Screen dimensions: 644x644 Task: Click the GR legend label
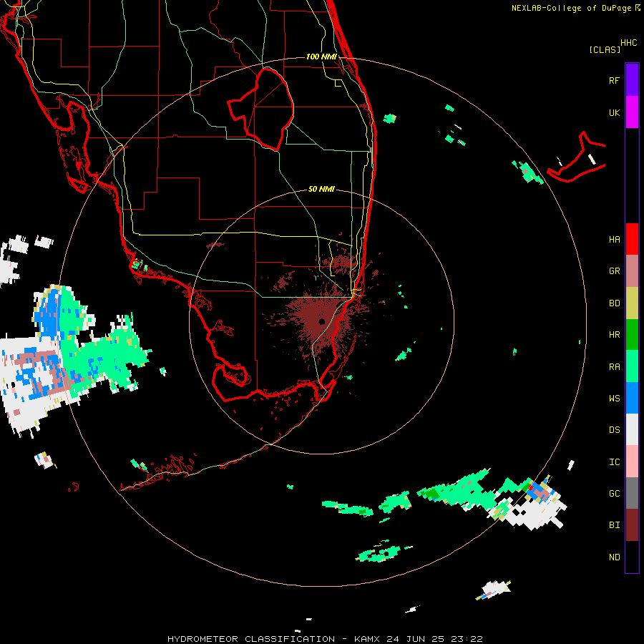[x=614, y=271]
